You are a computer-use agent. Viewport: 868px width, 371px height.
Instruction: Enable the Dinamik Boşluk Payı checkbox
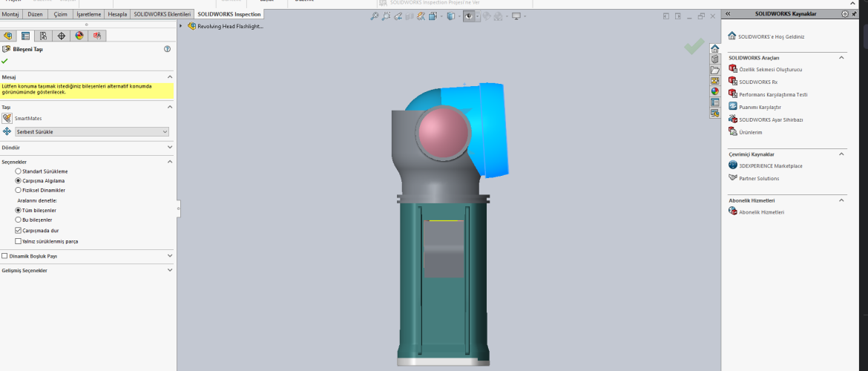(5, 256)
